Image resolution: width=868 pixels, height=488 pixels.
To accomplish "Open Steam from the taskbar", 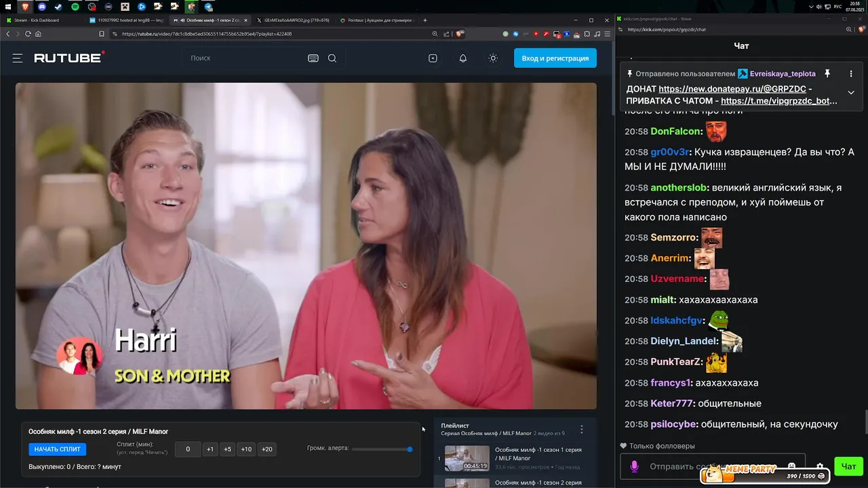I will [58, 7].
